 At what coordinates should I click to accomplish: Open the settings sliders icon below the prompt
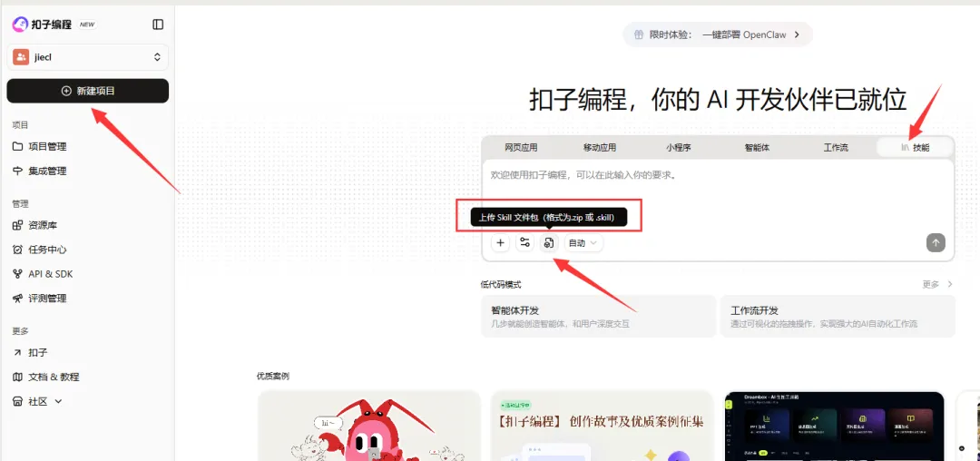click(524, 243)
